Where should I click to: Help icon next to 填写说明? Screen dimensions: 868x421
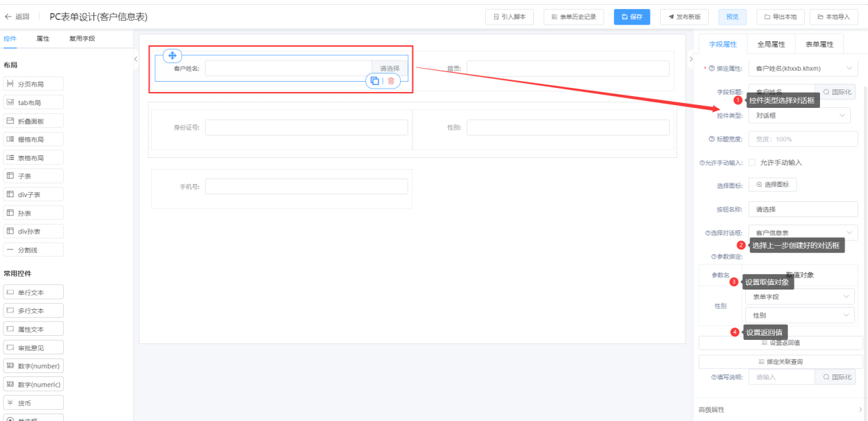point(714,377)
